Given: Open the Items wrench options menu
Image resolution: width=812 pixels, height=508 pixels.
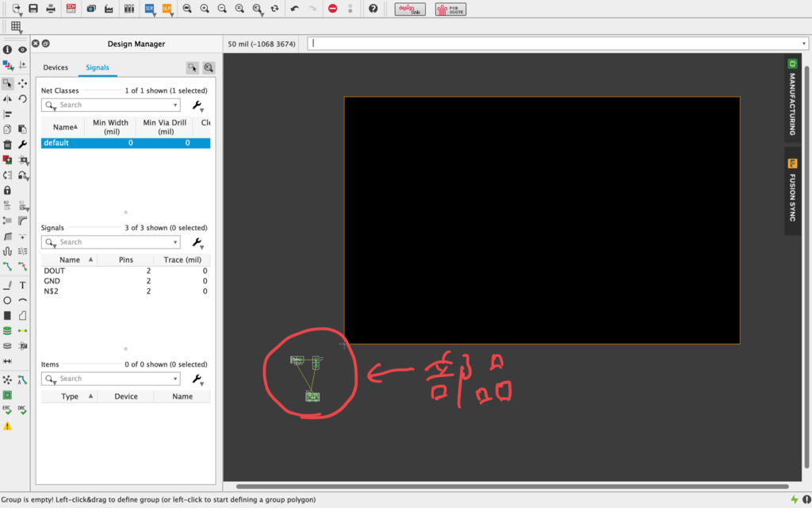Looking at the screenshot, I should 197,379.
